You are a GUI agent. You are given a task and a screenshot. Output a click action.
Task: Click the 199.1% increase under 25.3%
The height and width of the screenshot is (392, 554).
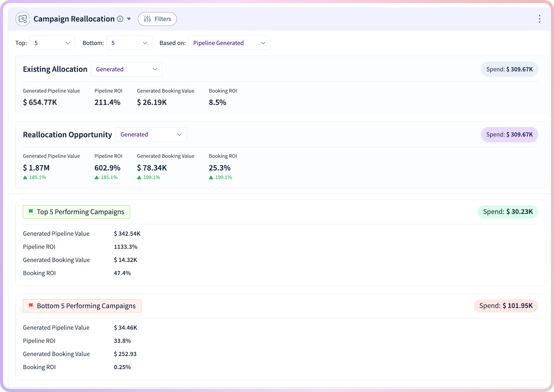click(221, 177)
